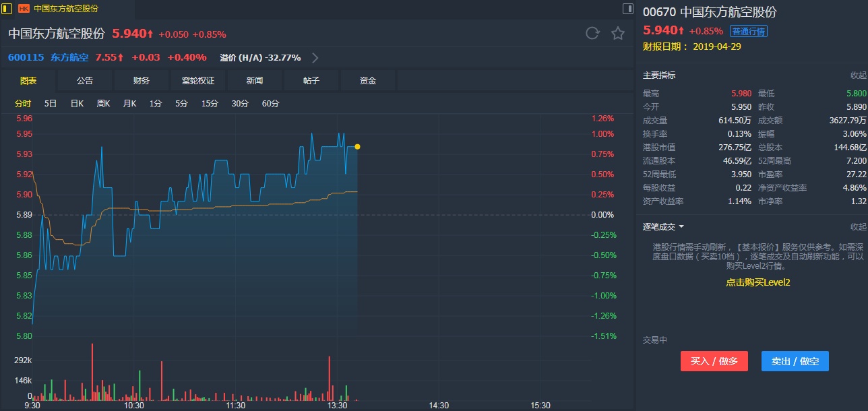This screenshot has height=411, width=868.
Task: Add stock to favorites with star icon
Action: click(x=617, y=34)
